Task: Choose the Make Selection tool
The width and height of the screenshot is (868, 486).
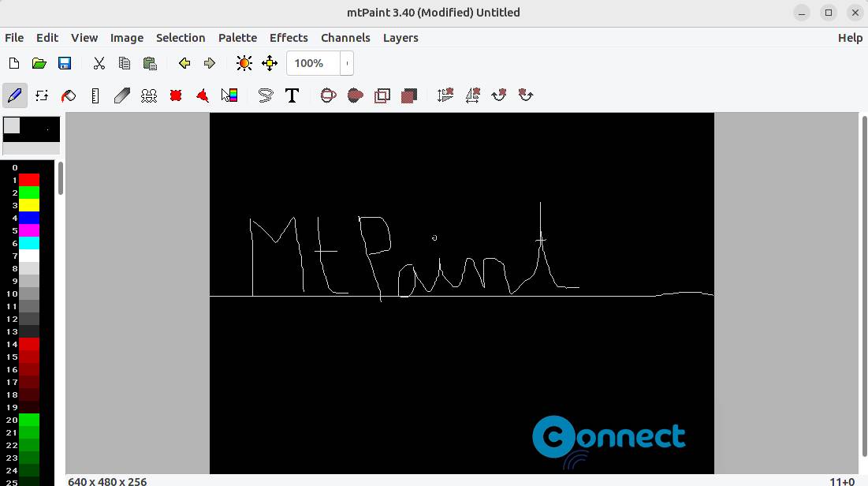Action: pos(176,95)
